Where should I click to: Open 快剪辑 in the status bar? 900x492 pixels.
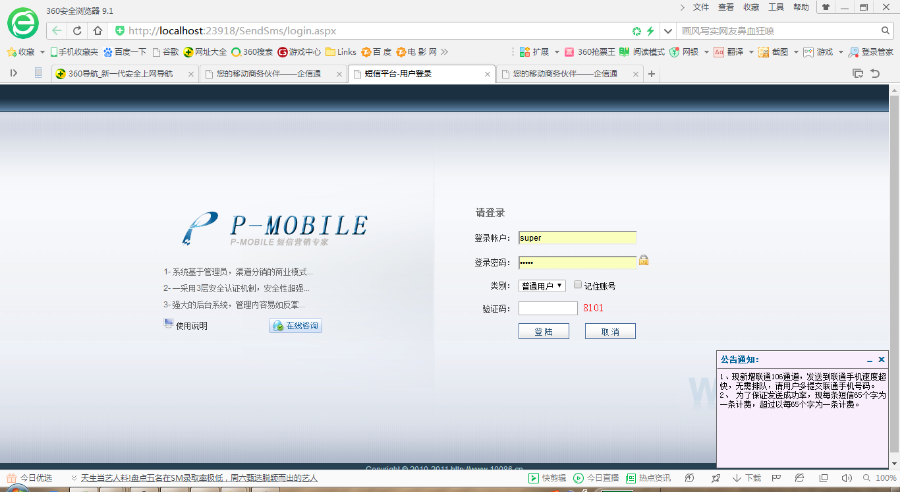(547, 478)
